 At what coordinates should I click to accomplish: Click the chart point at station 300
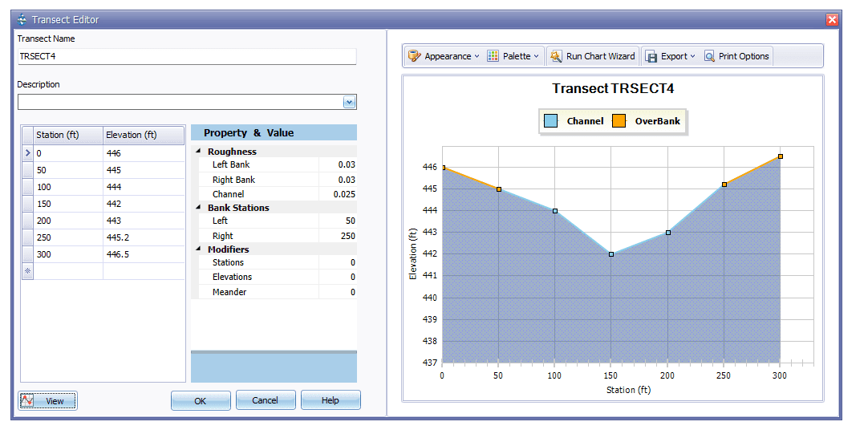point(781,156)
